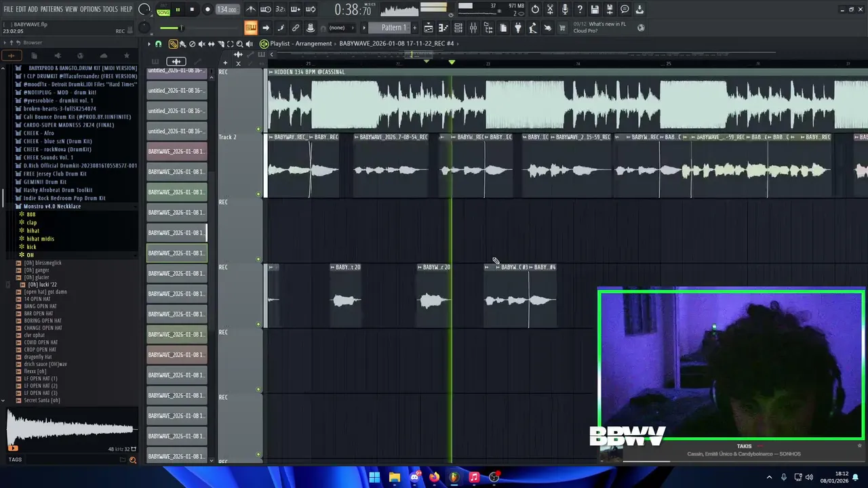Open the Browser favorites star tab
Screen dimensions: 868x488
[126, 56]
